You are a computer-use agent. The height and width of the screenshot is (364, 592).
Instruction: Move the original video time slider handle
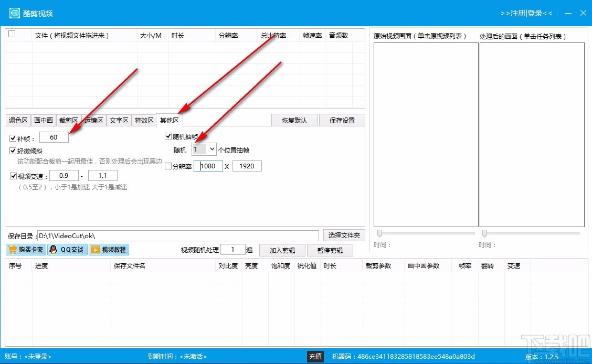380,233
